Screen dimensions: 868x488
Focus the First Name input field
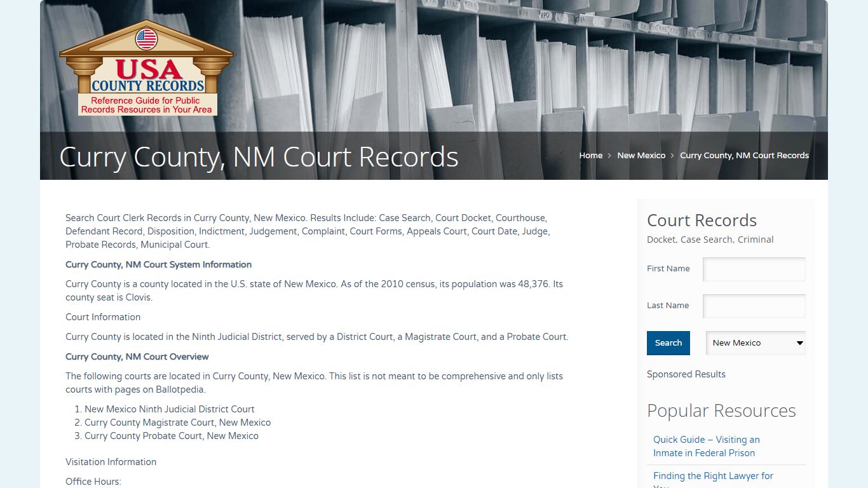point(754,269)
